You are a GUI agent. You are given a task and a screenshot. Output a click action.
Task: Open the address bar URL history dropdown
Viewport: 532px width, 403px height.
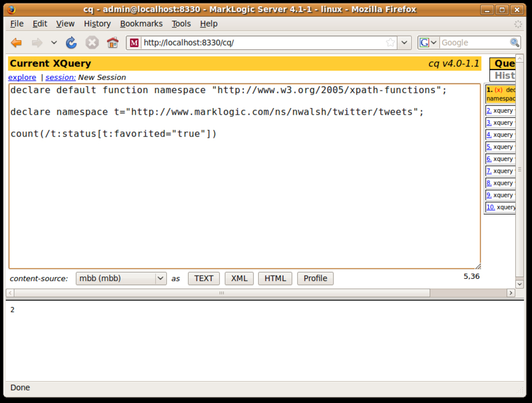coord(404,43)
